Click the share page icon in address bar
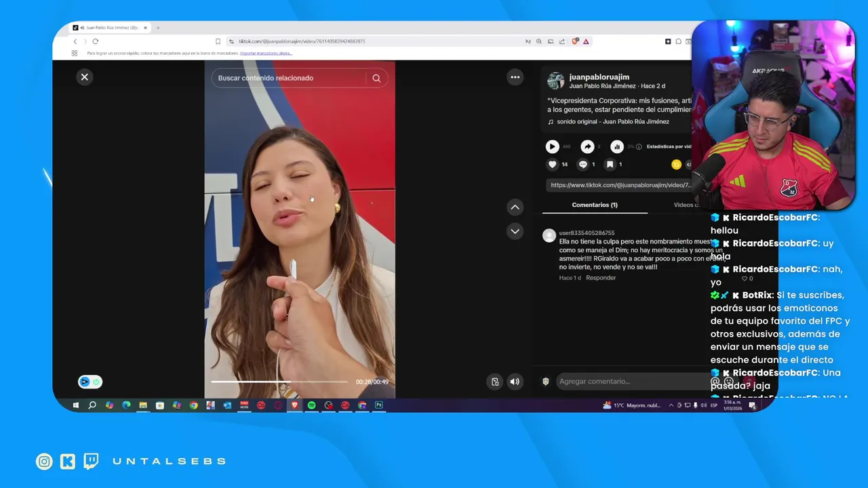Screen dimensions: 868x488 (x=561, y=41)
